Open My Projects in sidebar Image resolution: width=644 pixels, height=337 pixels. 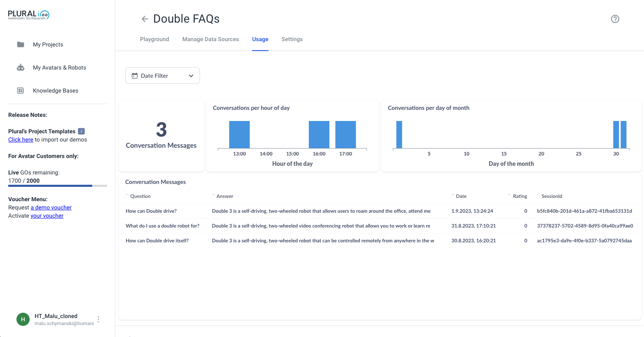coord(48,44)
